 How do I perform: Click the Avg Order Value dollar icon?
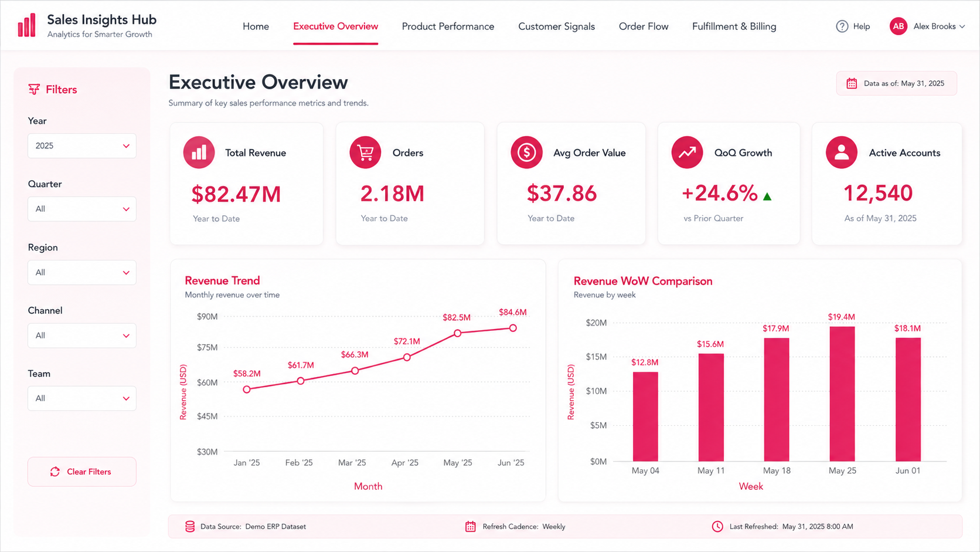click(526, 153)
